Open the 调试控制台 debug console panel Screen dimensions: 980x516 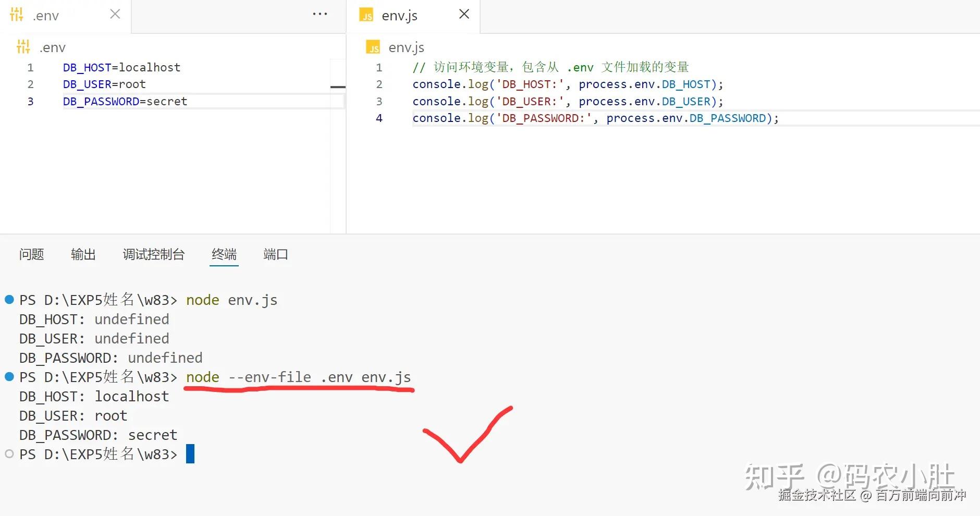154,254
